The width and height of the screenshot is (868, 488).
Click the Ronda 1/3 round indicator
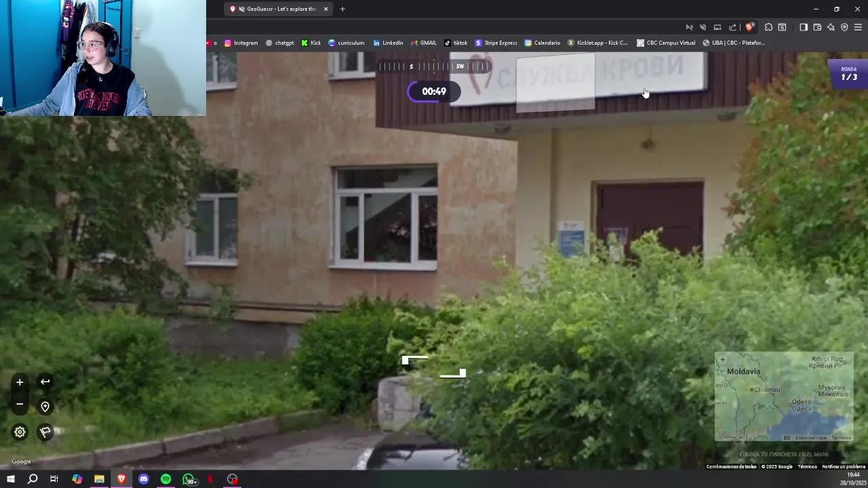[x=848, y=74]
